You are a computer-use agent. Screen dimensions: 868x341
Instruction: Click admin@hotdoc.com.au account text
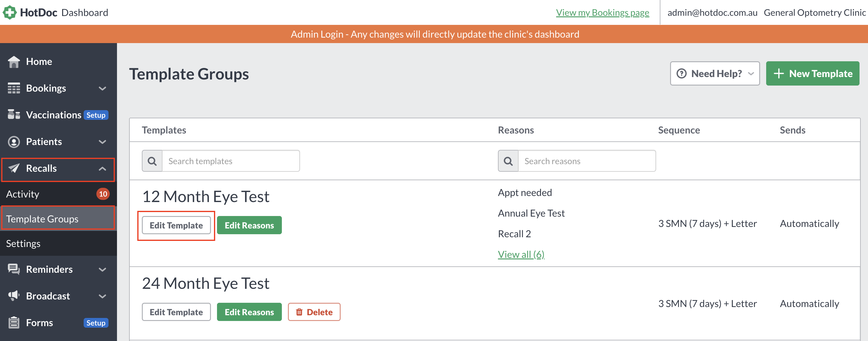(712, 13)
